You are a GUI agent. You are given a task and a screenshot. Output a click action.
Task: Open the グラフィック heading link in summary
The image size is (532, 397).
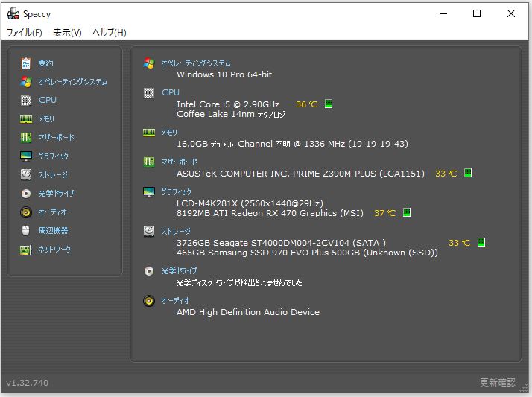coord(176,192)
